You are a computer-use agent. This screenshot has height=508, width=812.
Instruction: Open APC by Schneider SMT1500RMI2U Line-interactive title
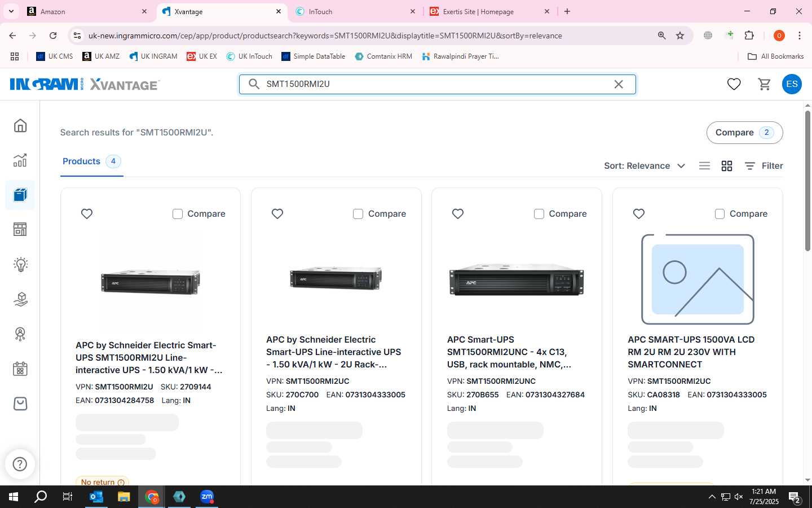pyautogui.click(x=149, y=358)
